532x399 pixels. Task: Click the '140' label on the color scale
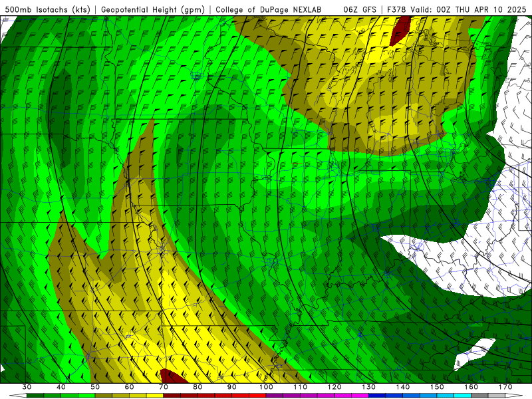point(403,387)
